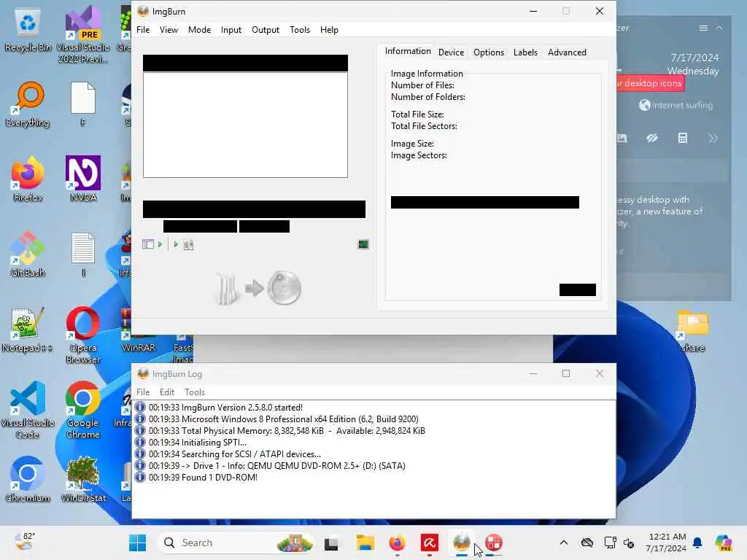The height and width of the screenshot is (560, 747).
Task: Select the blank file named F on desktop
Action: coord(83,104)
